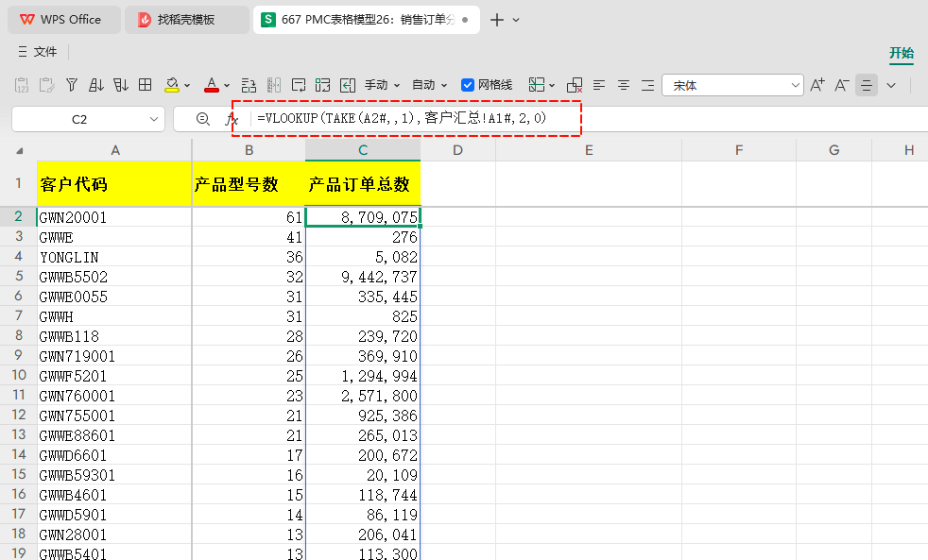Switch to the 找稻壳模板 tab
This screenshot has width=928, height=560.
coord(186,20)
